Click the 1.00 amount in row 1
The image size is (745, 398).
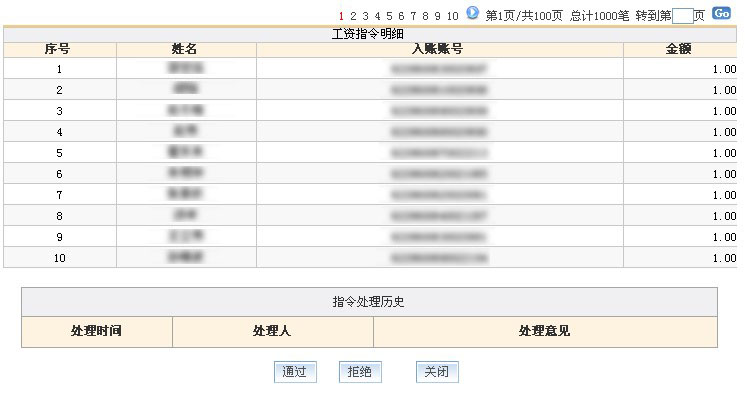point(724,69)
